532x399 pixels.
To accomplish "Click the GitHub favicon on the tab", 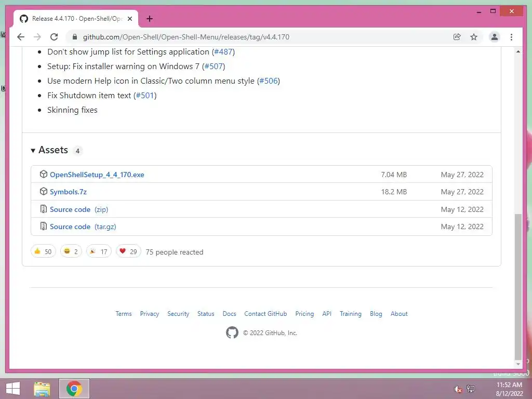I will 24,19.
